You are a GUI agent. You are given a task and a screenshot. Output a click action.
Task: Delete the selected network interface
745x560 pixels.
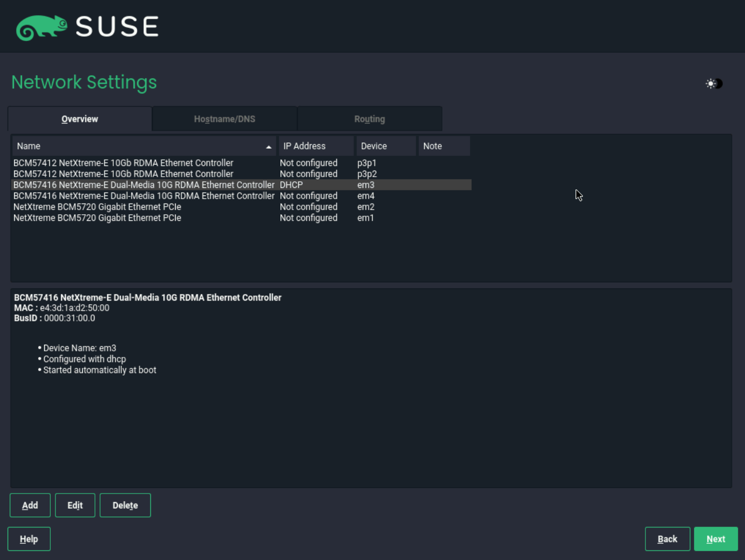[x=125, y=505]
